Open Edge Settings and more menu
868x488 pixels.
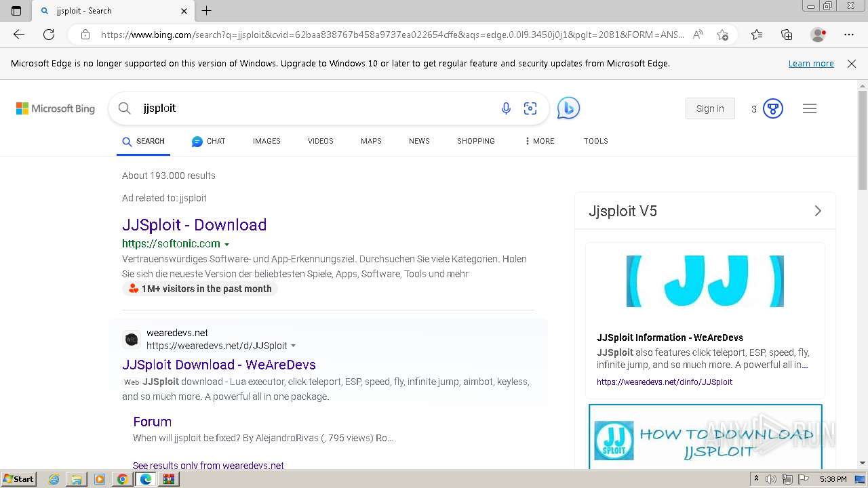pyautogui.click(x=849, y=35)
